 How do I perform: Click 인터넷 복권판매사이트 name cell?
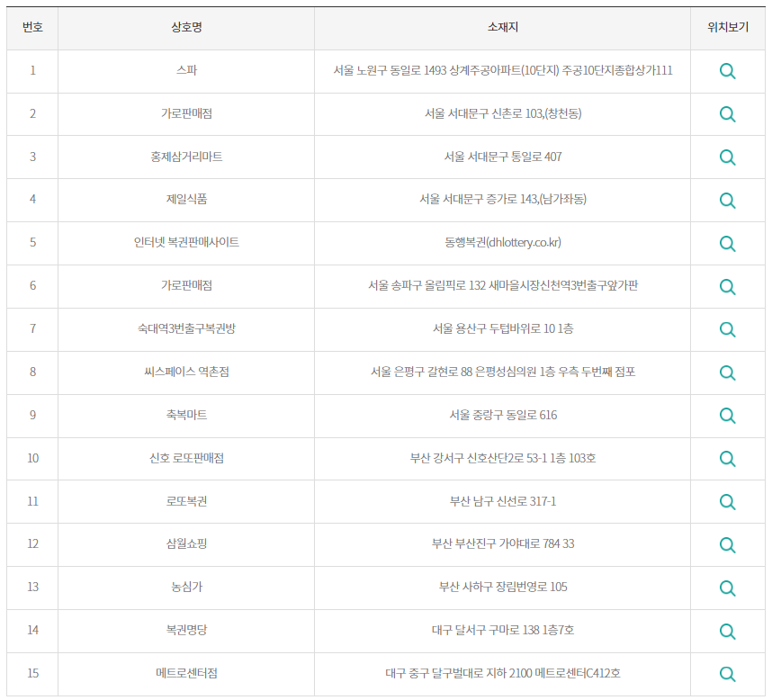[x=186, y=242]
